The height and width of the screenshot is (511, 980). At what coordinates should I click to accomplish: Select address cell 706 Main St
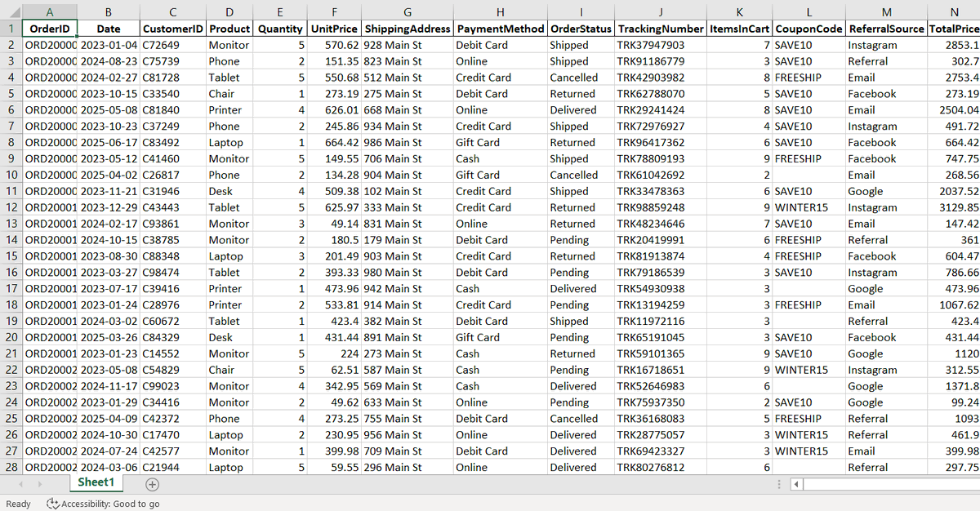click(408, 158)
